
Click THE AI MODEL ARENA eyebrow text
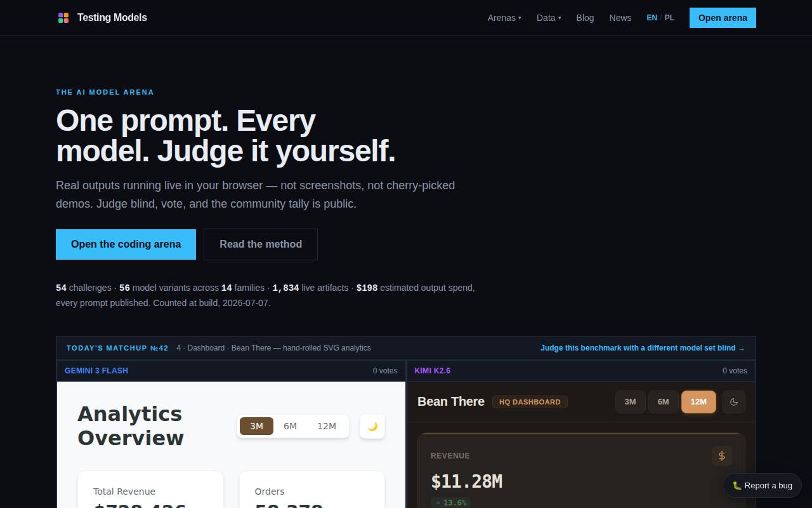pyautogui.click(x=105, y=92)
